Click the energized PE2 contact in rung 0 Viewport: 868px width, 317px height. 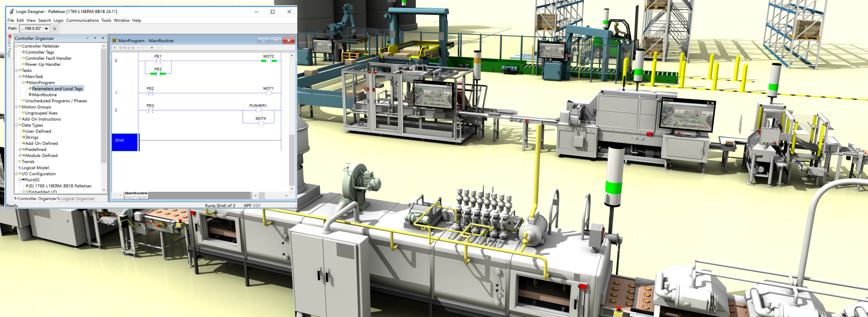coord(158,74)
